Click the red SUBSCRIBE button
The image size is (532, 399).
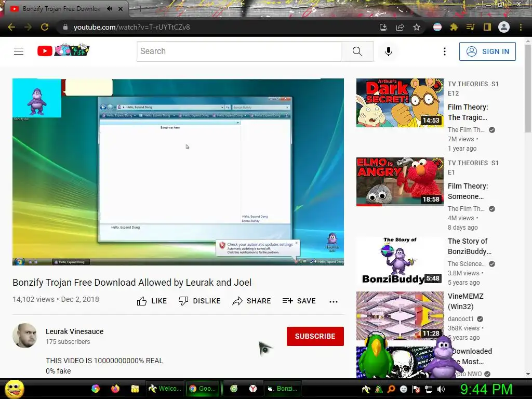[x=315, y=336]
